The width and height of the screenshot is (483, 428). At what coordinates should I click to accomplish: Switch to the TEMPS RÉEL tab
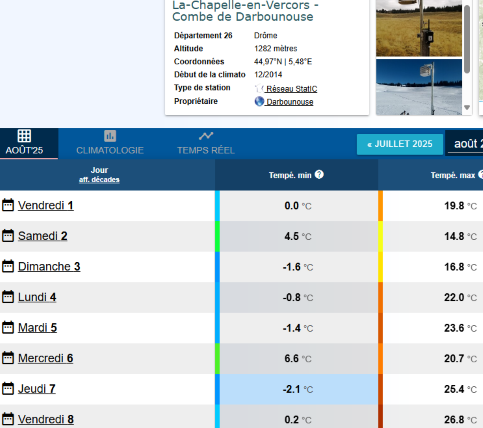(206, 143)
